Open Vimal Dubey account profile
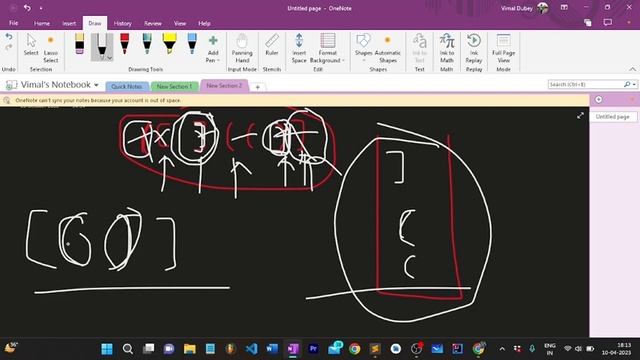 (524, 8)
